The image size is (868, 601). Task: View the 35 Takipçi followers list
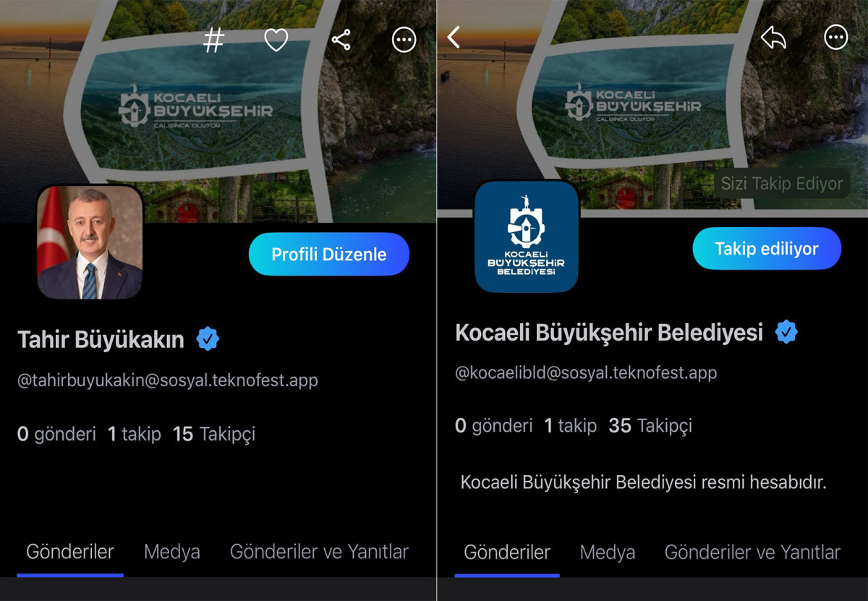[650, 426]
